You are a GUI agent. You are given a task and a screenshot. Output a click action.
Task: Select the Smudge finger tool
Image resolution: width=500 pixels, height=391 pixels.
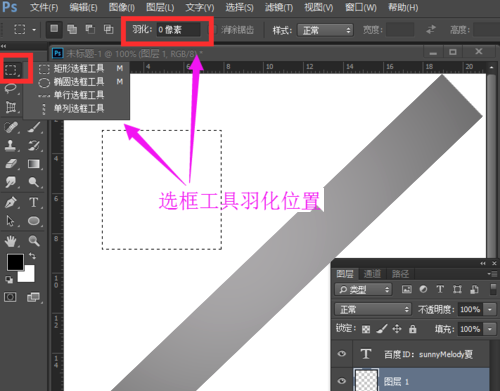pos(11,182)
